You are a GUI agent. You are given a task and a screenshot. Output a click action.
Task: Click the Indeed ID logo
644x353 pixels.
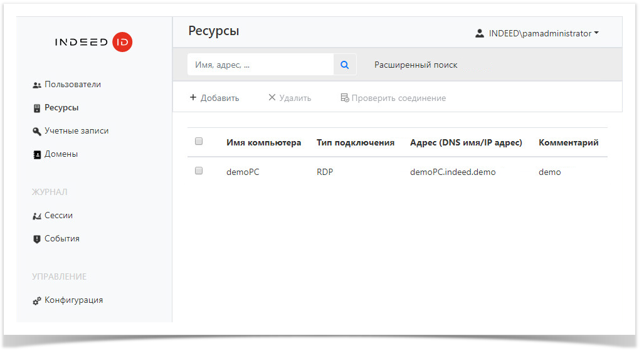(94, 42)
